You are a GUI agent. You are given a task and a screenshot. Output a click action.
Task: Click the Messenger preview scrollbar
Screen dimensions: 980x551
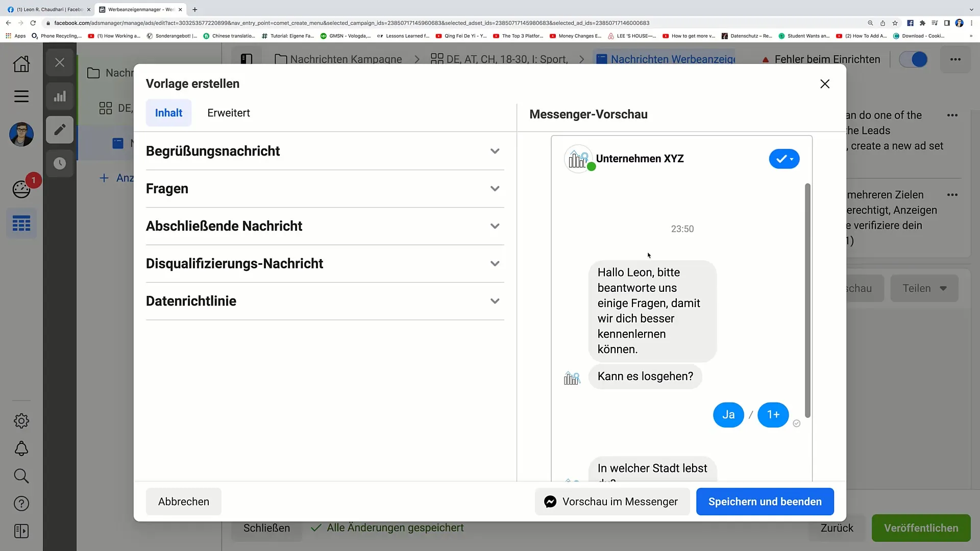807,301
